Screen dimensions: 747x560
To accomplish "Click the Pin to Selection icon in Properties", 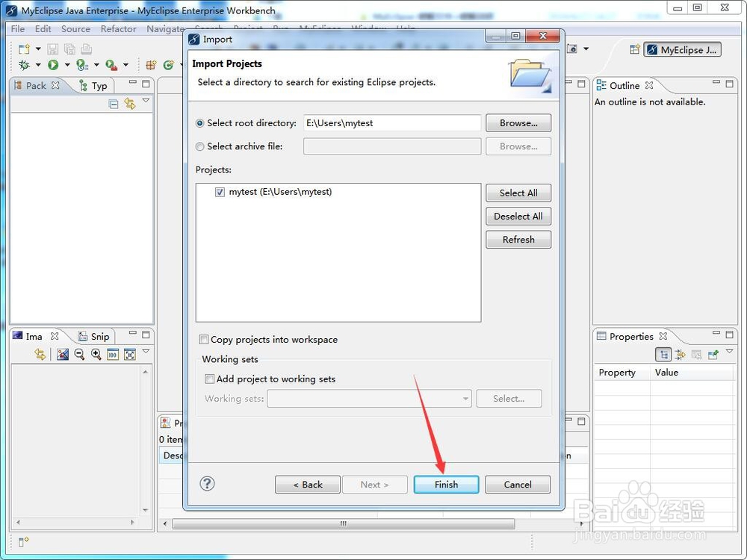I will (713, 354).
